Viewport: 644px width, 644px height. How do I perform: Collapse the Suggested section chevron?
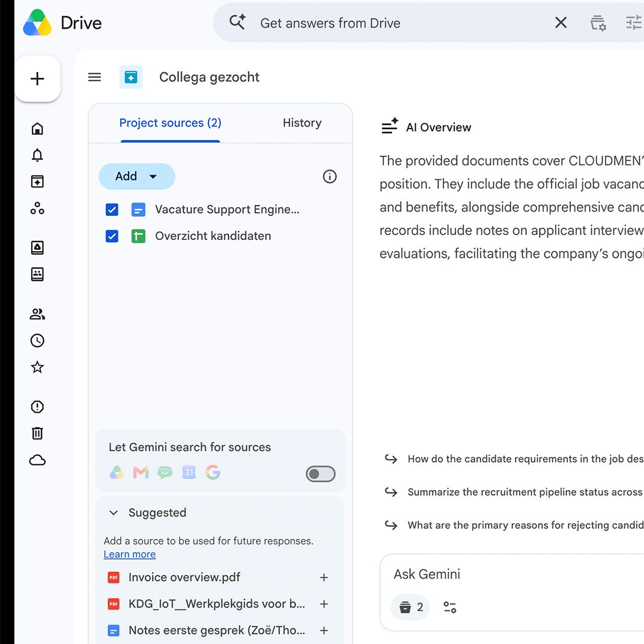(114, 512)
